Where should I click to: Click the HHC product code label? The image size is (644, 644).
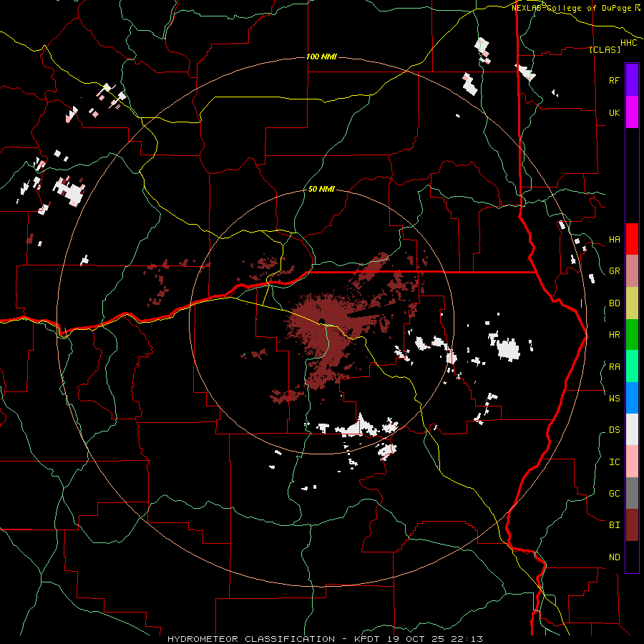tap(629, 43)
